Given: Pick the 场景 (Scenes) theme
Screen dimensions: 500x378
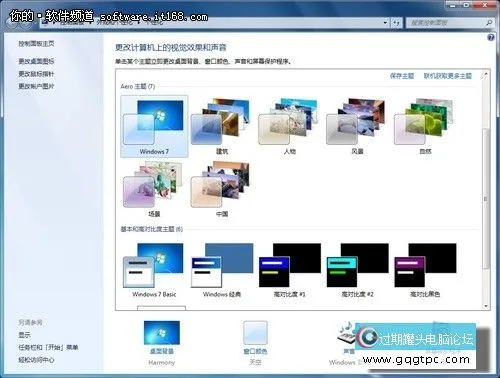Looking at the screenshot, I should [x=154, y=189].
